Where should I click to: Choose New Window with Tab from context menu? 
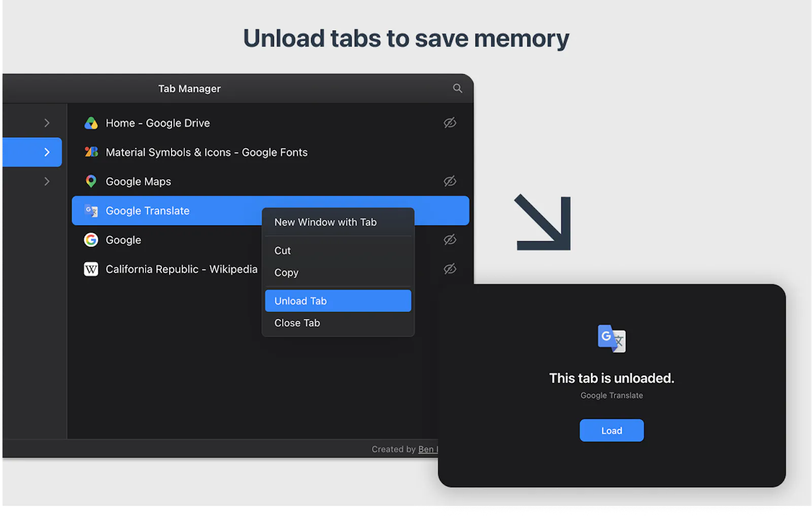pyautogui.click(x=338, y=222)
